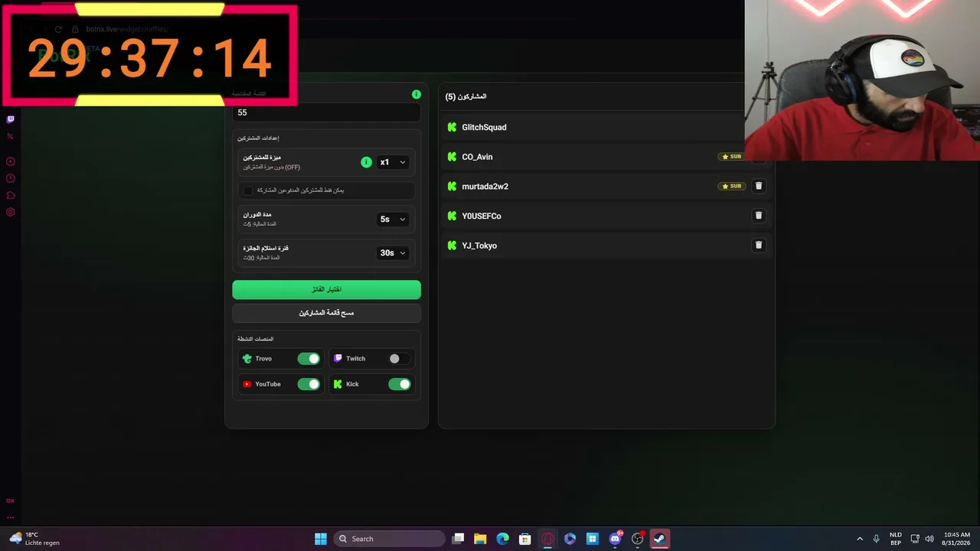Screen dimensions: 980x551
Task: Click the microphone icon in the system tray
Action: 877,539
